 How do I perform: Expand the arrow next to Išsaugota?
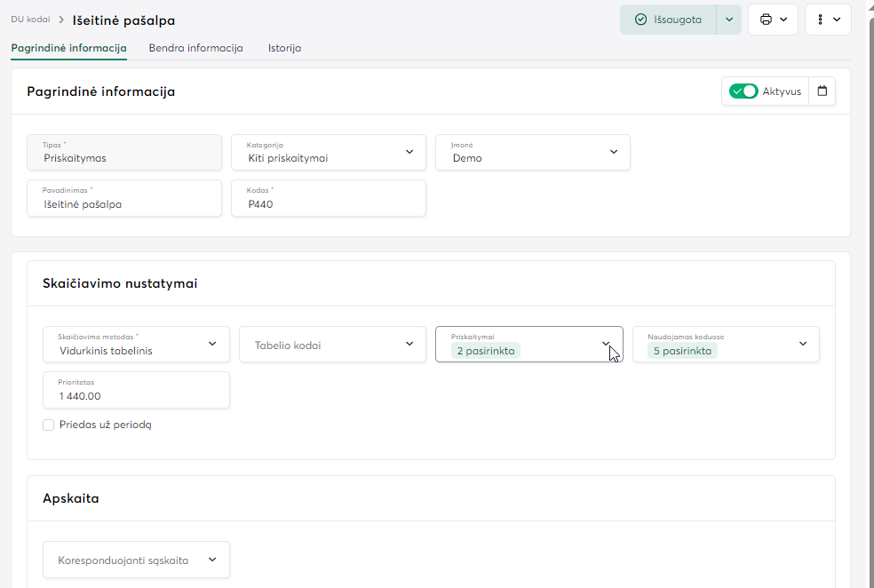click(728, 20)
